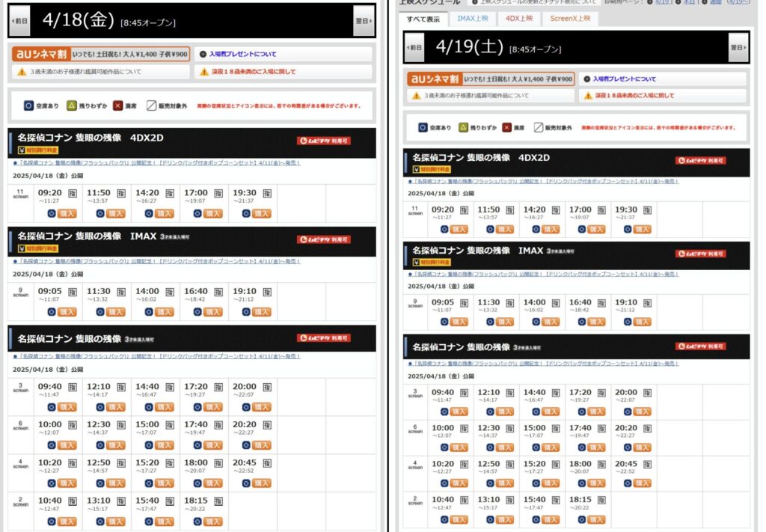On 4/19, click seat map icon beside 17:20
766x532 pixels.
tap(601, 393)
